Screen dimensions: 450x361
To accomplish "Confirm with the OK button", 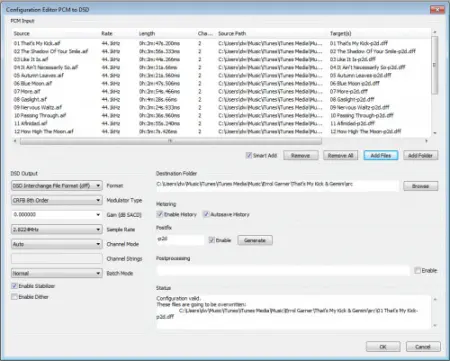I will (x=383, y=347).
